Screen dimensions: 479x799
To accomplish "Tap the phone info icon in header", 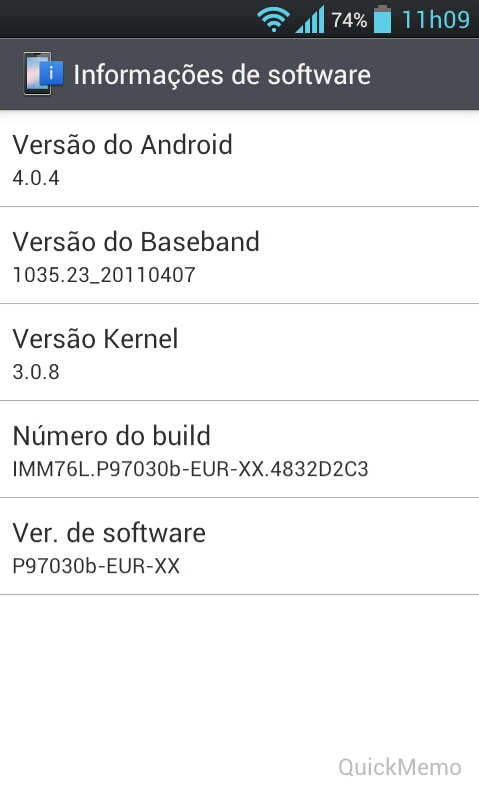I will coord(43,74).
